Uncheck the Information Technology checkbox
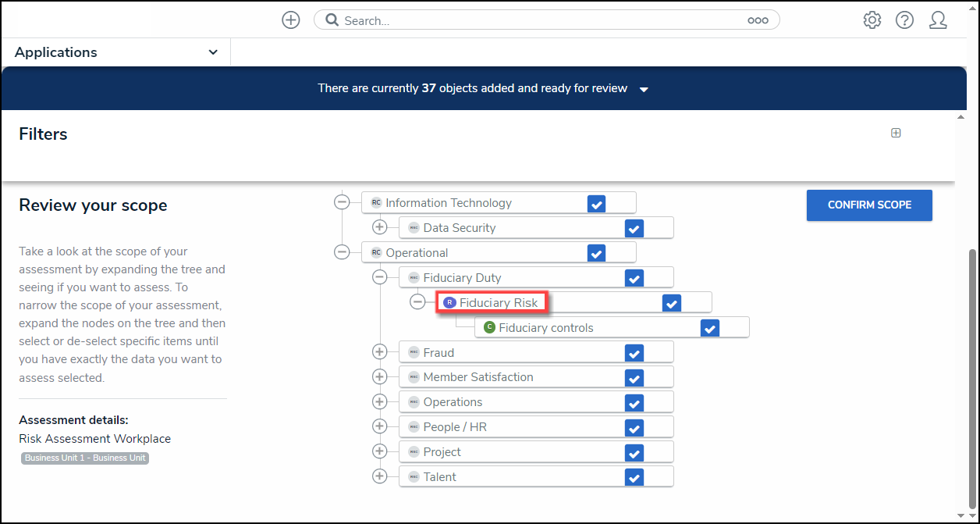980x524 pixels. [x=596, y=204]
